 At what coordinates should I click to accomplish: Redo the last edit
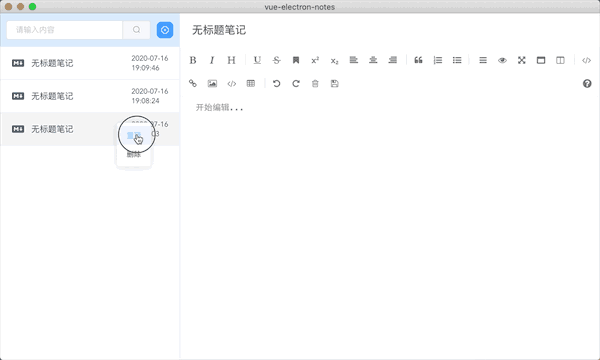pyautogui.click(x=296, y=83)
